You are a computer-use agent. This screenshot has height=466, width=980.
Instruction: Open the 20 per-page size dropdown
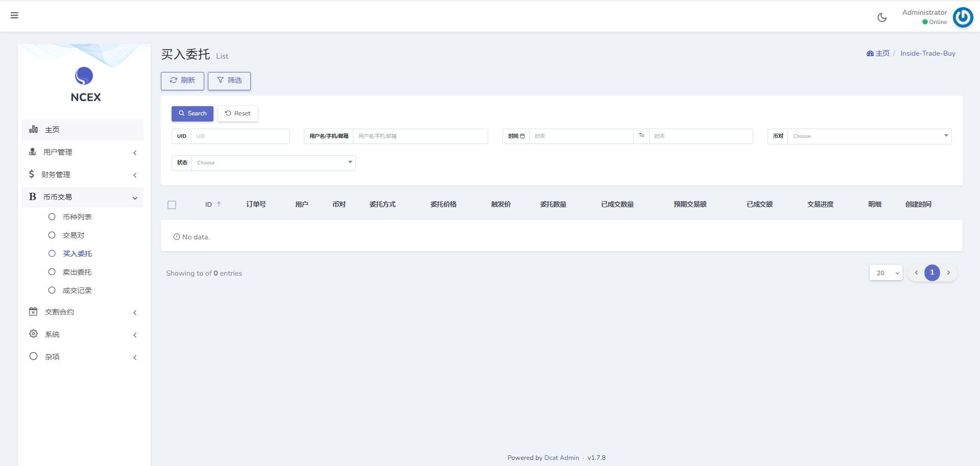886,273
